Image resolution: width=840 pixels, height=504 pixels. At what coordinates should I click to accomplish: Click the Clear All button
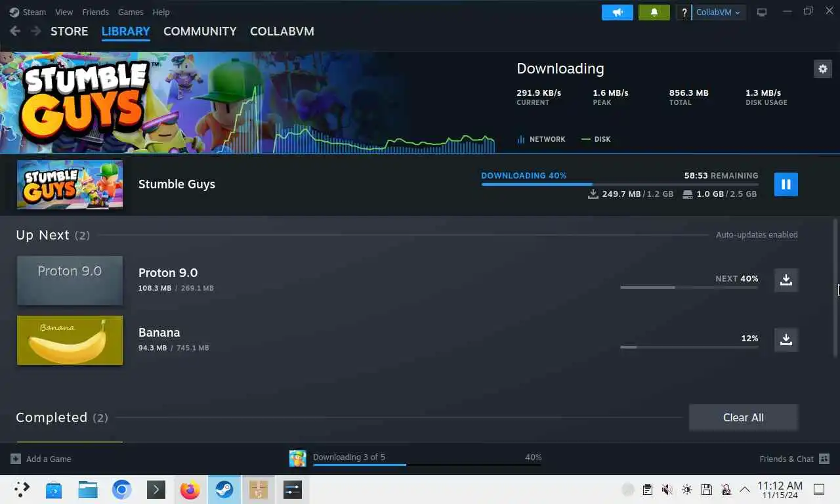click(x=744, y=417)
